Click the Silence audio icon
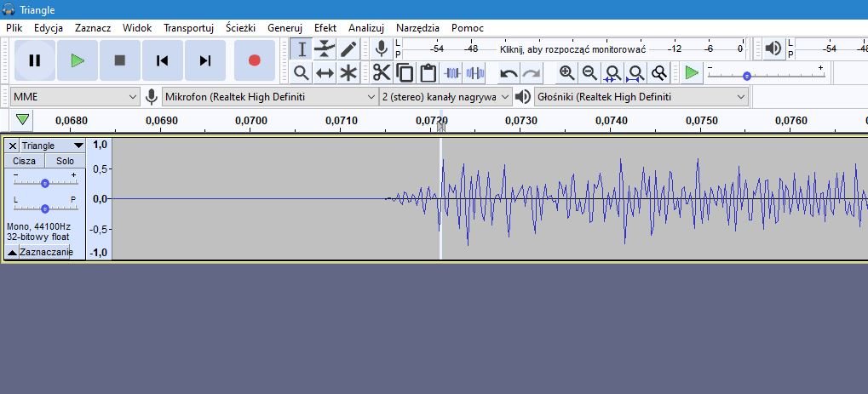Screen dimensions: 868x394 click(475, 72)
